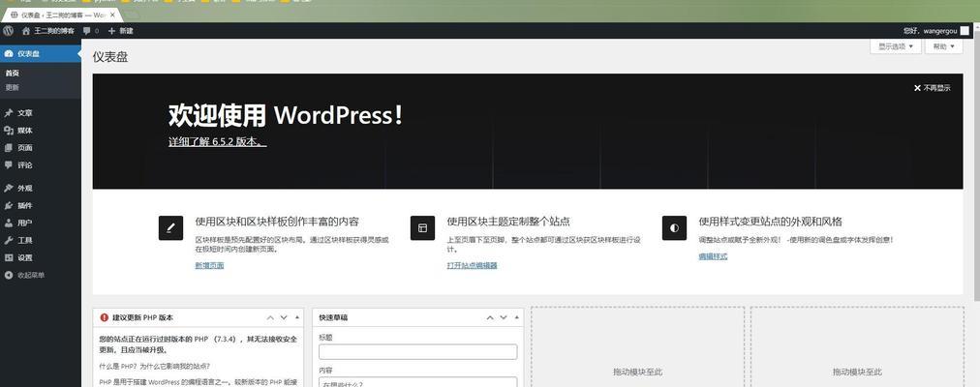Open the 外观 brush icon menu
The height and width of the screenshot is (387, 980).
(8, 188)
